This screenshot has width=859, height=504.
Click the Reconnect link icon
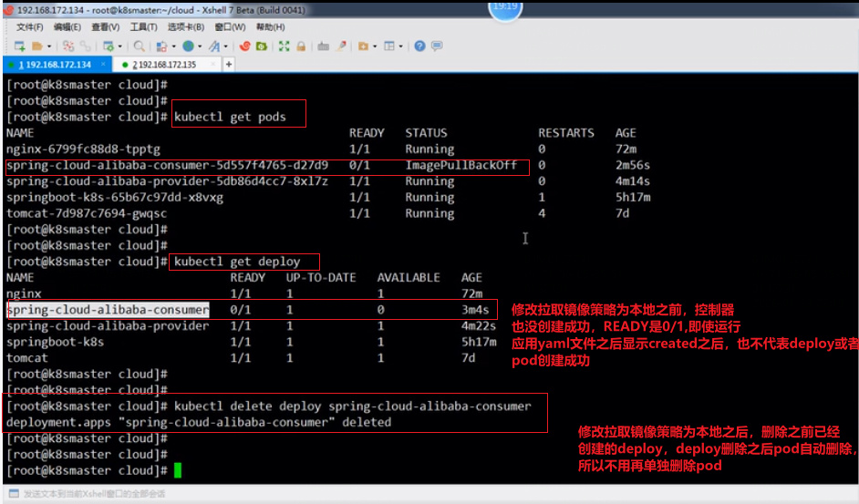[85, 46]
